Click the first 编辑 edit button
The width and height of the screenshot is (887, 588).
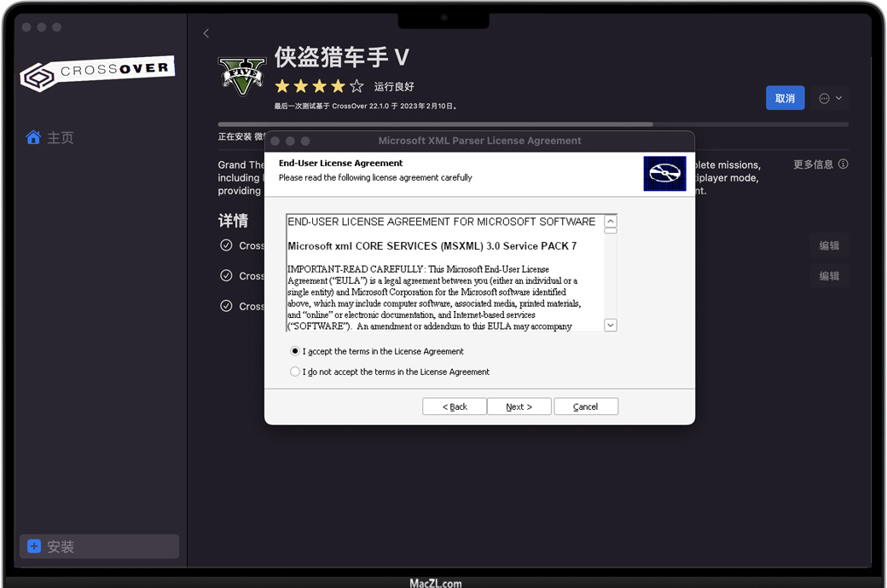[x=828, y=245]
